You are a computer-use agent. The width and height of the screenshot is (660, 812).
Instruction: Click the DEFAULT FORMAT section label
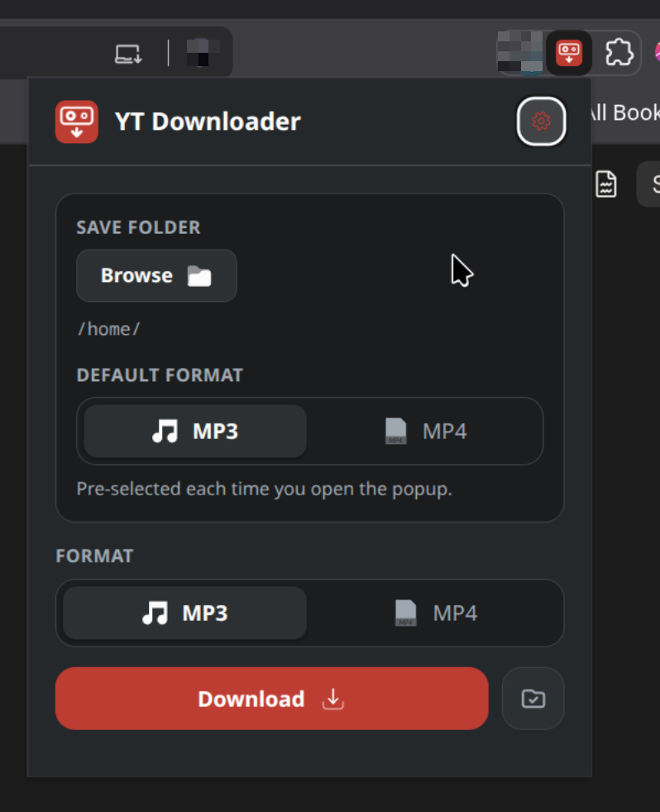(160, 375)
